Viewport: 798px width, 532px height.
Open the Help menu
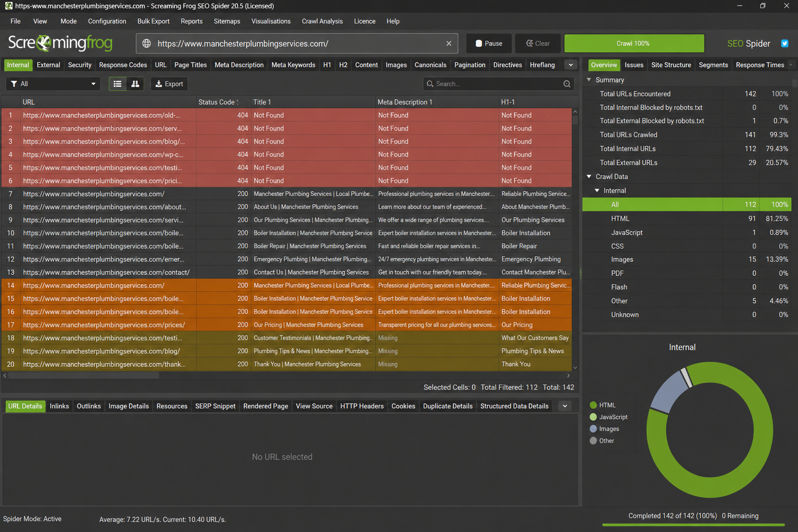(393, 21)
